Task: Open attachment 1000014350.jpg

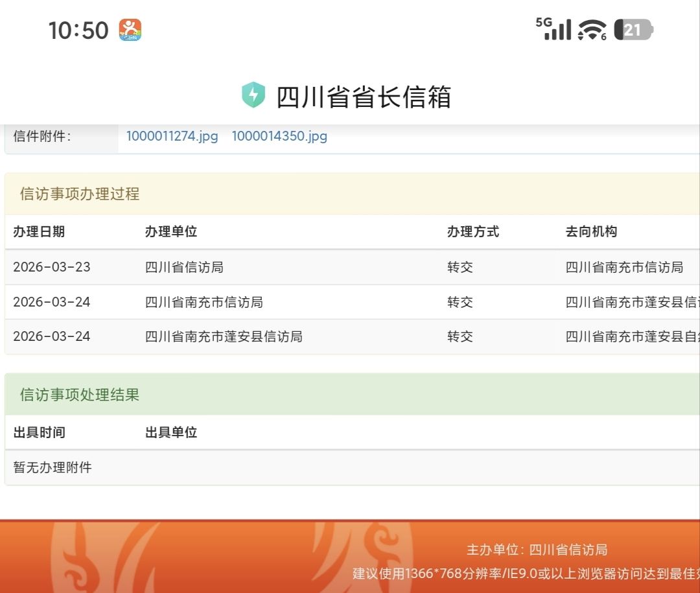Action: tap(279, 136)
